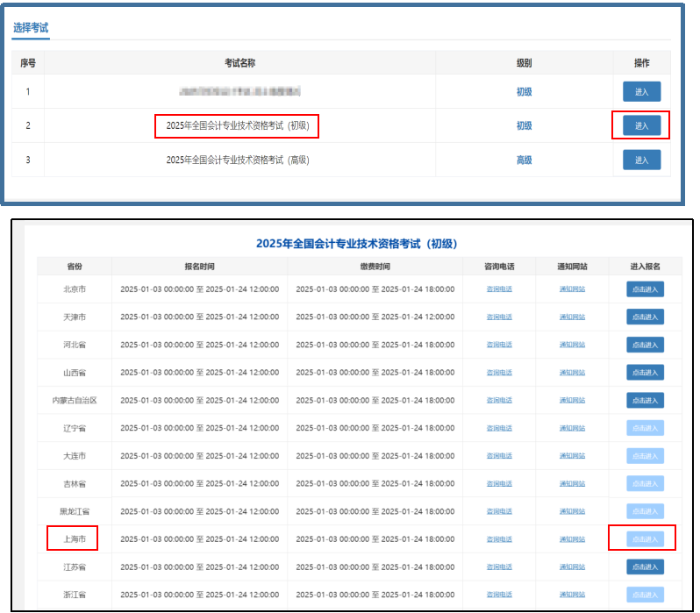Open 通知网站 link for 浙江省

(x=573, y=595)
